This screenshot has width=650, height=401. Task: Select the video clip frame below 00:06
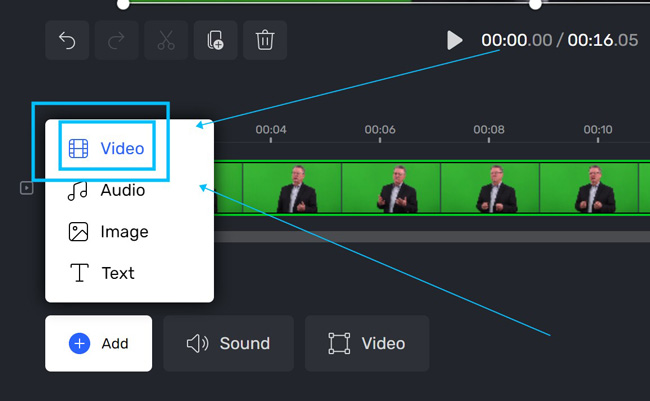(x=391, y=188)
